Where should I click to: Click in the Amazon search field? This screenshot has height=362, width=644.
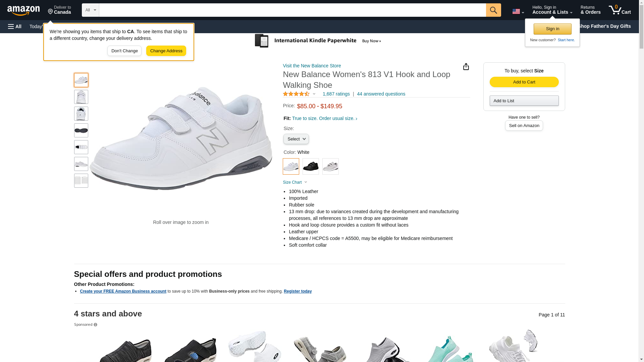click(292, 10)
